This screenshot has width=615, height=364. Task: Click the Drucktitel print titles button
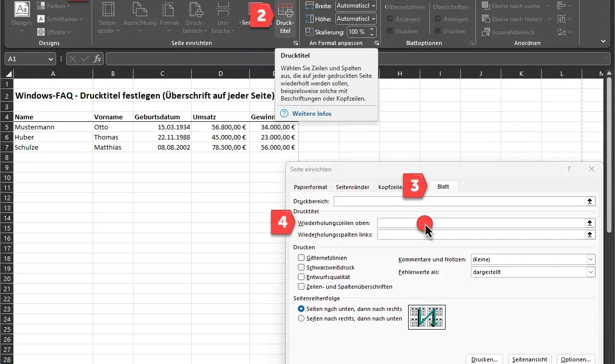[x=285, y=18]
